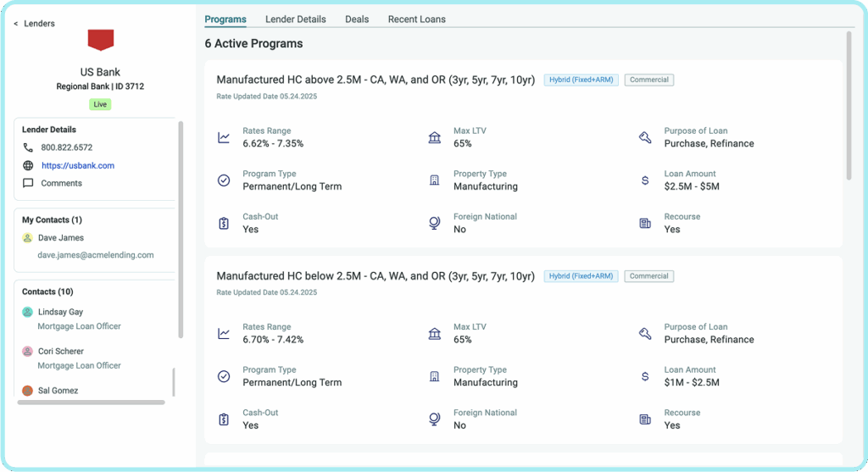
Task: Open the https://usbank.com link
Action: [78, 165]
